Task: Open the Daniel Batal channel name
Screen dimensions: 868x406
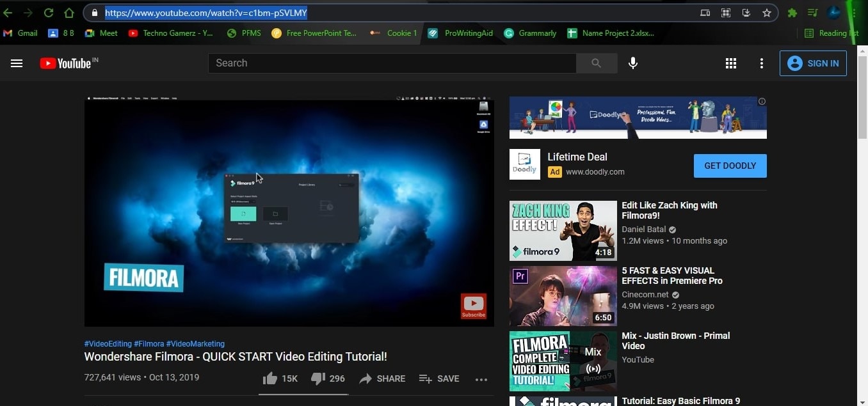Action: [x=644, y=229]
